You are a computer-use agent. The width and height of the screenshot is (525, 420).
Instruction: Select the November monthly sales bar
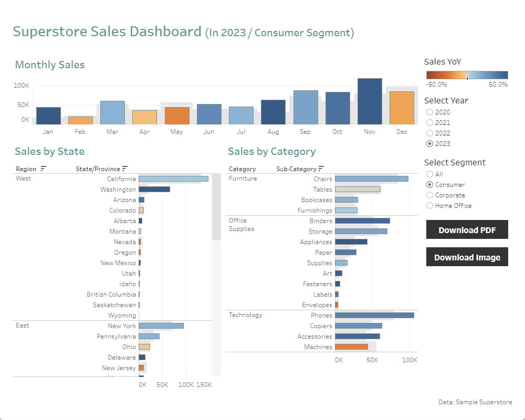pyautogui.click(x=370, y=101)
